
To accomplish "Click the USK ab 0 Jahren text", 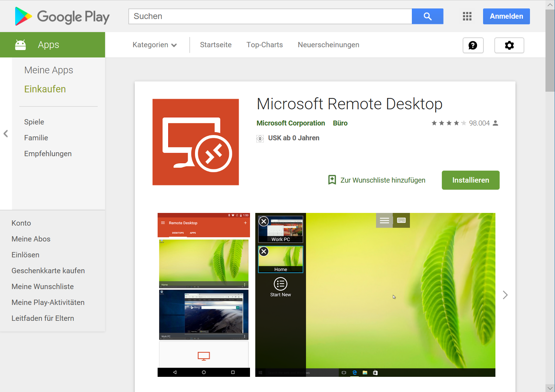I will tap(294, 138).
